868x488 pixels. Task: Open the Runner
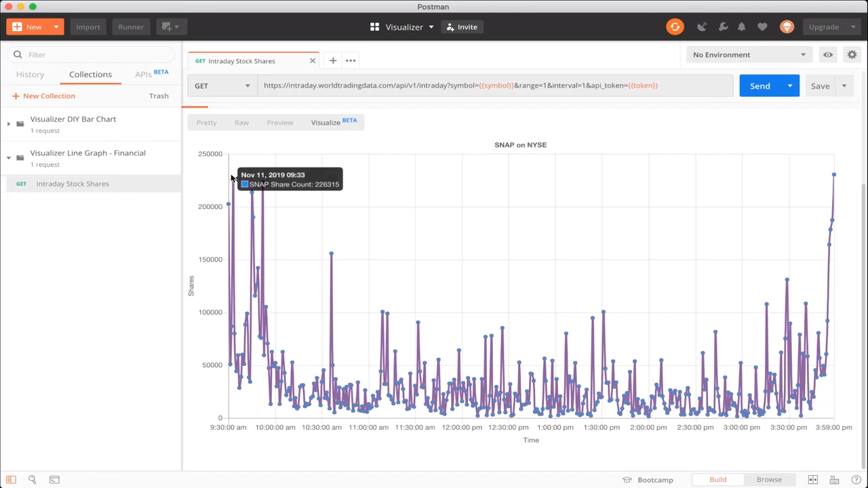coord(131,27)
